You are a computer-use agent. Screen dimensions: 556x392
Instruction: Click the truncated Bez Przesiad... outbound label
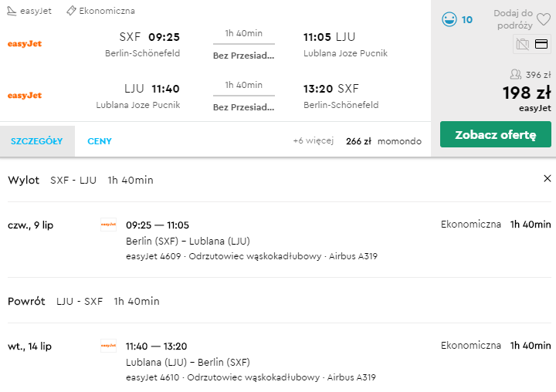click(x=243, y=56)
